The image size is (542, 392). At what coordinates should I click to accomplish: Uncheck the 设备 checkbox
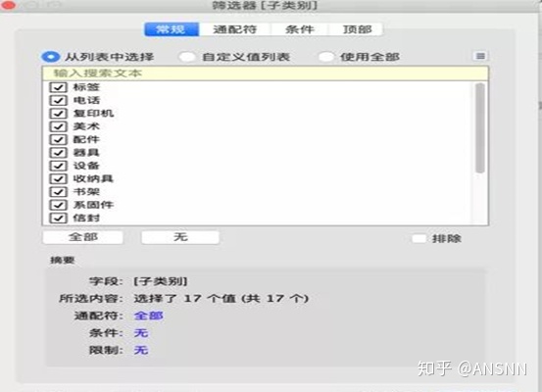(58, 166)
